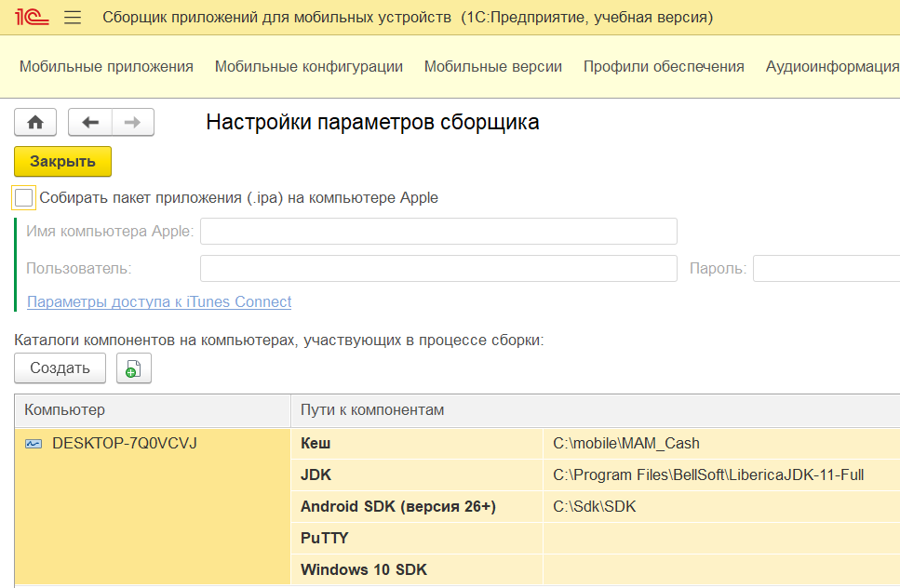Go to the home page icon
Screen dimensions: 900x588
point(35,122)
